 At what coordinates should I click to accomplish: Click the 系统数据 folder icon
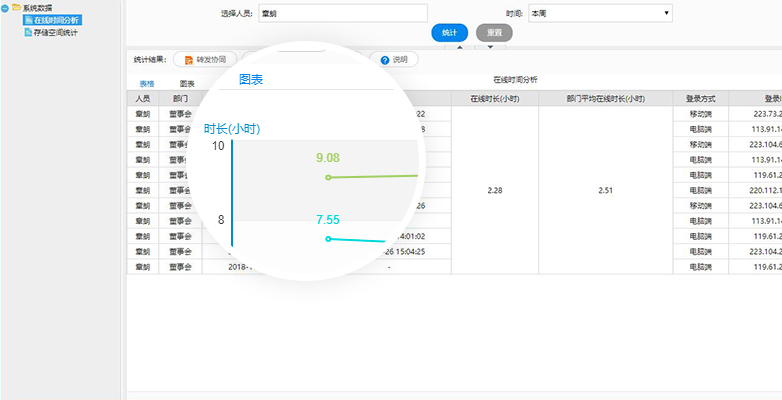(16, 8)
